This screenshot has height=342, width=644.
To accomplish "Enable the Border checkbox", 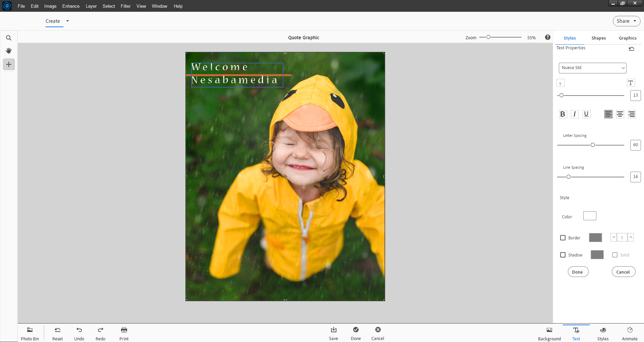I will [x=563, y=238].
